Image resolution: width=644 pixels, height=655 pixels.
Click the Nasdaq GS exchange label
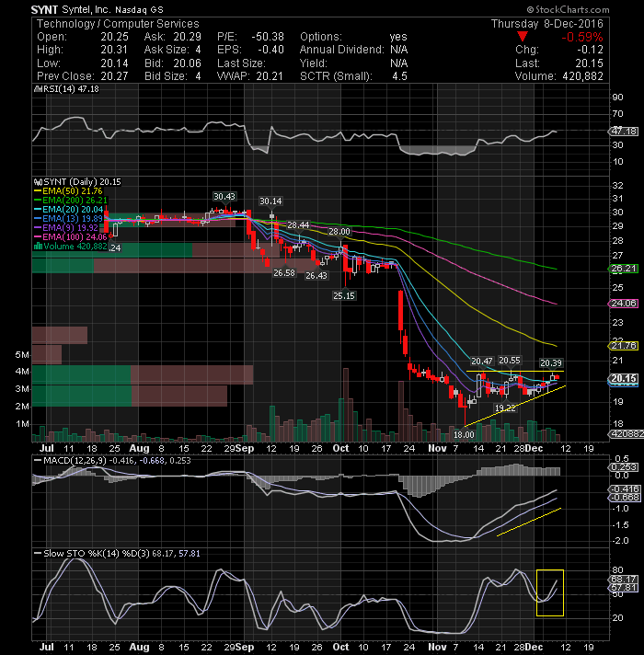(x=139, y=9)
